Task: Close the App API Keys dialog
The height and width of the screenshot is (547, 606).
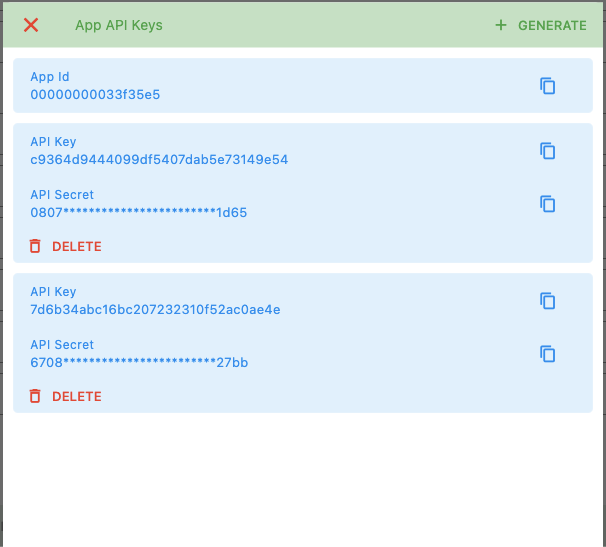Action: pyautogui.click(x=31, y=25)
